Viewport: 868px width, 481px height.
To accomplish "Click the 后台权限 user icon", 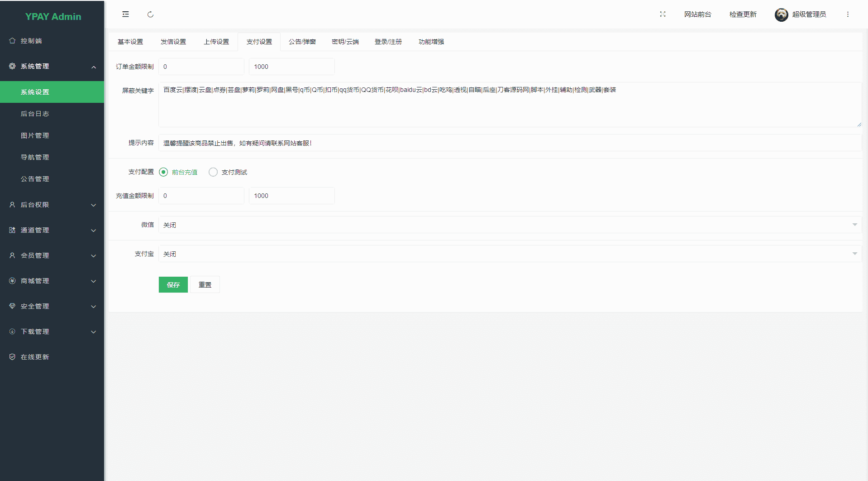I will click(x=12, y=205).
